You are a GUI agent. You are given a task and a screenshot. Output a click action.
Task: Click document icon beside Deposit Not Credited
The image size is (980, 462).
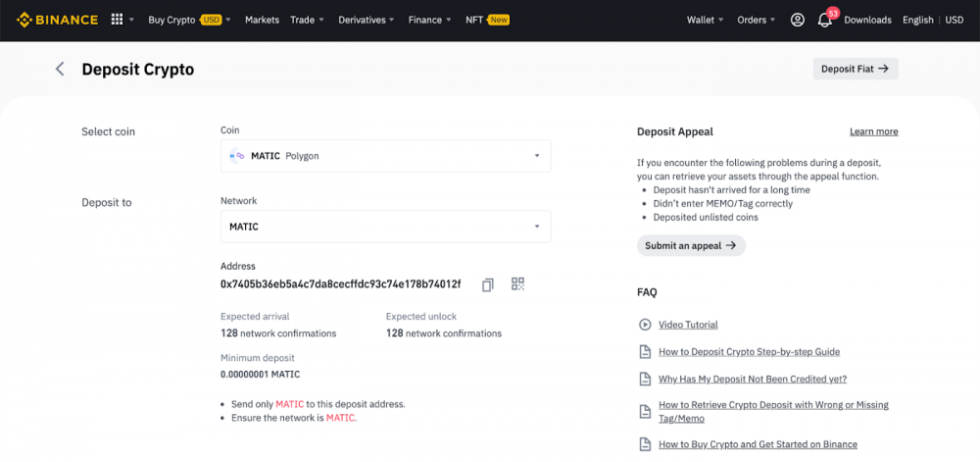645,379
